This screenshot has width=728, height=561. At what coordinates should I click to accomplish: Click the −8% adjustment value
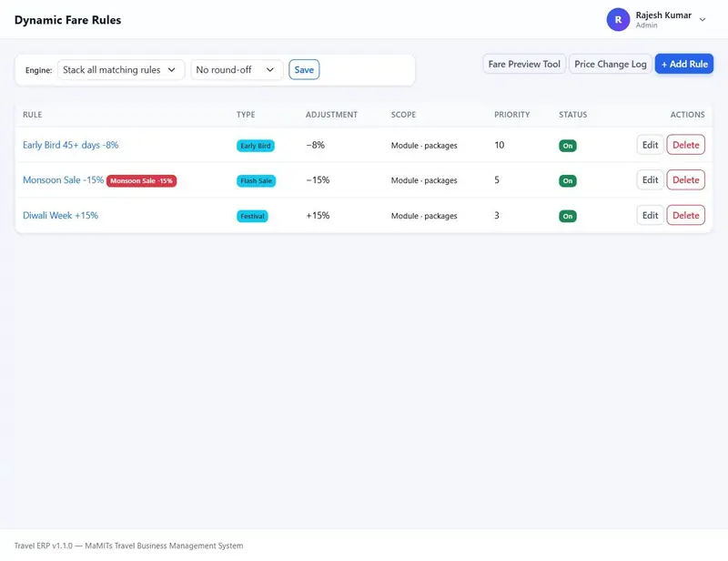(315, 145)
